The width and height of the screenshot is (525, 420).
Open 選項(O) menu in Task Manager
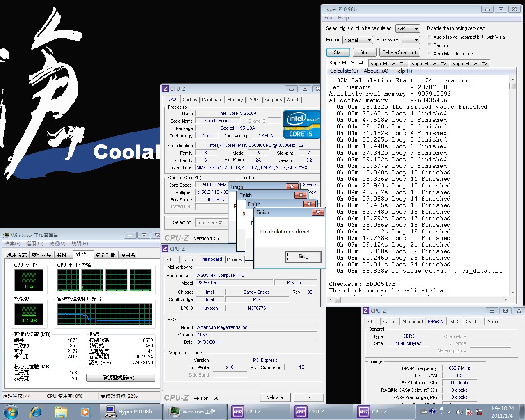(35, 244)
